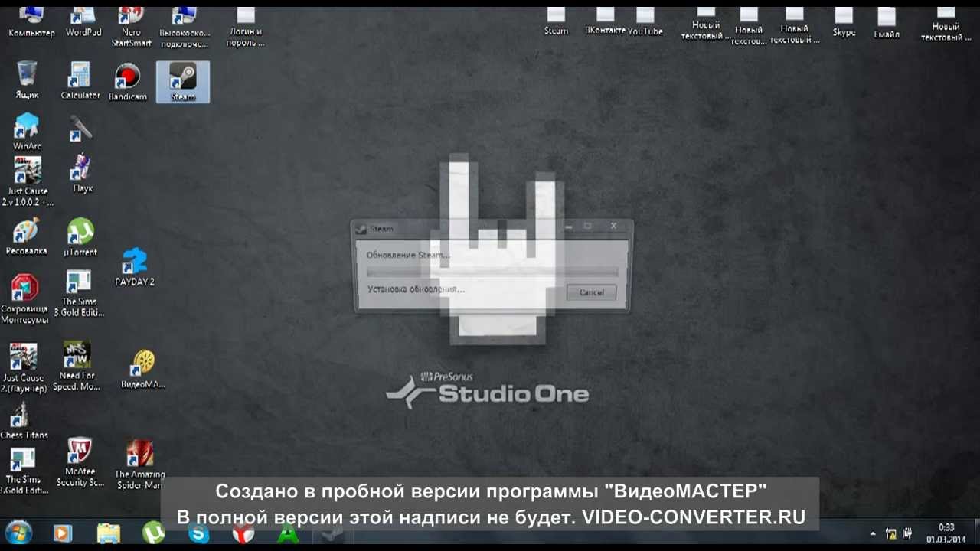The image size is (980, 551).
Task: Open the Рисовалка paint shortcut
Action: pyautogui.click(x=26, y=236)
